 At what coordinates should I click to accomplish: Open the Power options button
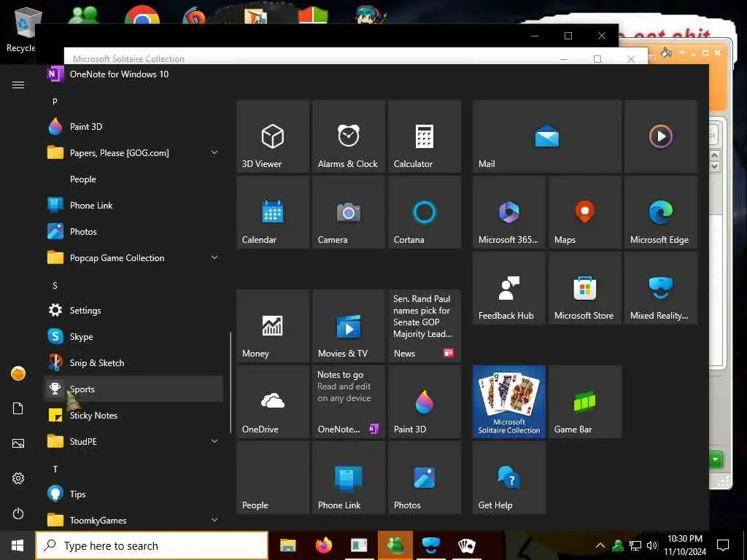pos(18,513)
